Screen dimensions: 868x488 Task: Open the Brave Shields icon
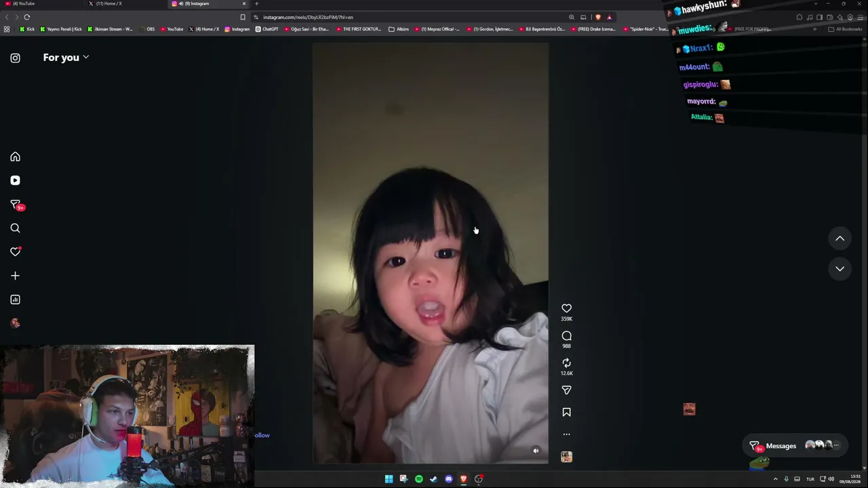598,17
